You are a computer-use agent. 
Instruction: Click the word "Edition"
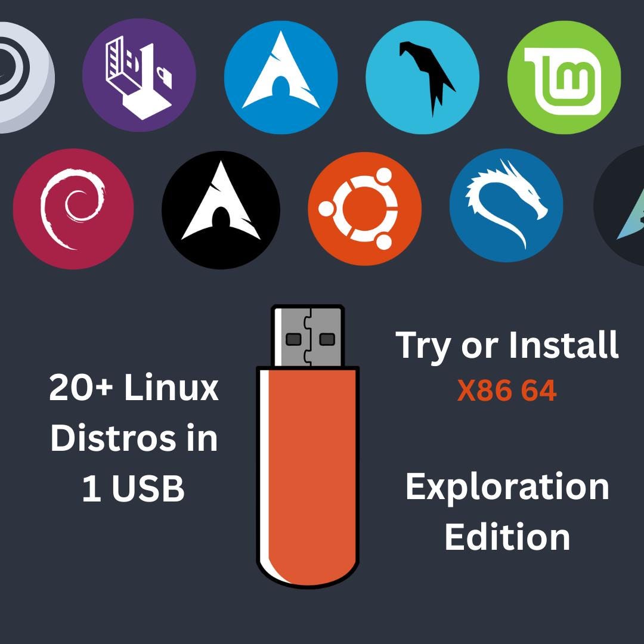coord(507,537)
